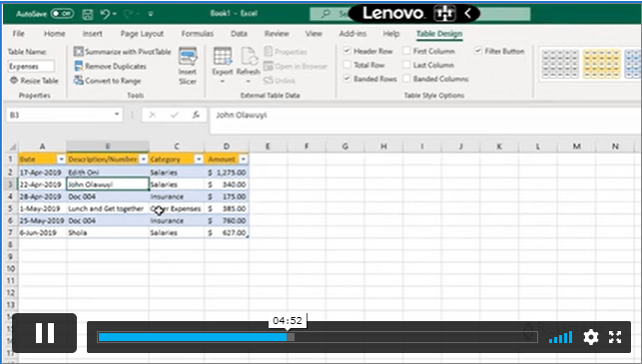Viewport: 642px width, 364px height.
Task: Uncheck the Banded Rows checkbox
Action: (x=347, y=79)
